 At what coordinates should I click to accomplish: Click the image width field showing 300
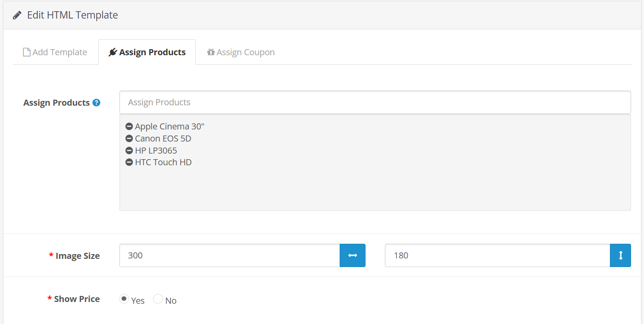229,255
